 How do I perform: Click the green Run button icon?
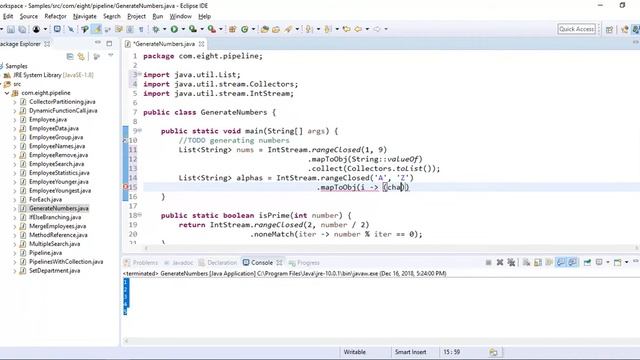tap(174, 29)
